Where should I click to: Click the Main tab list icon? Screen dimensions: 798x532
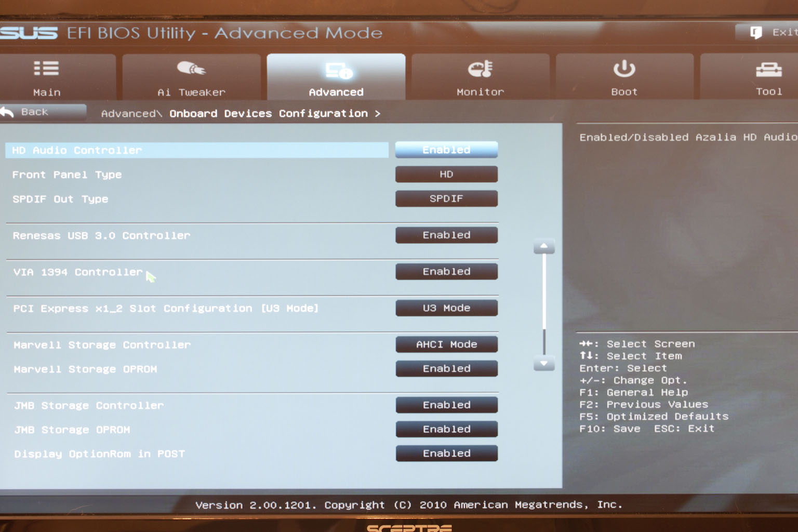click(x=46, y=69)
